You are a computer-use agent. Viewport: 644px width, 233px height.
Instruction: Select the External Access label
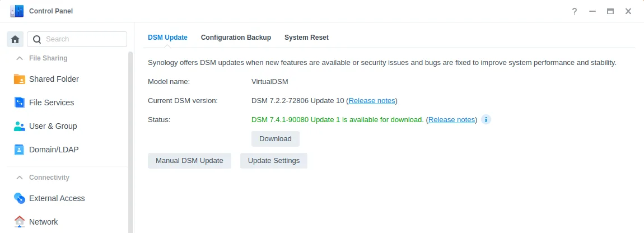pos(57,198)
